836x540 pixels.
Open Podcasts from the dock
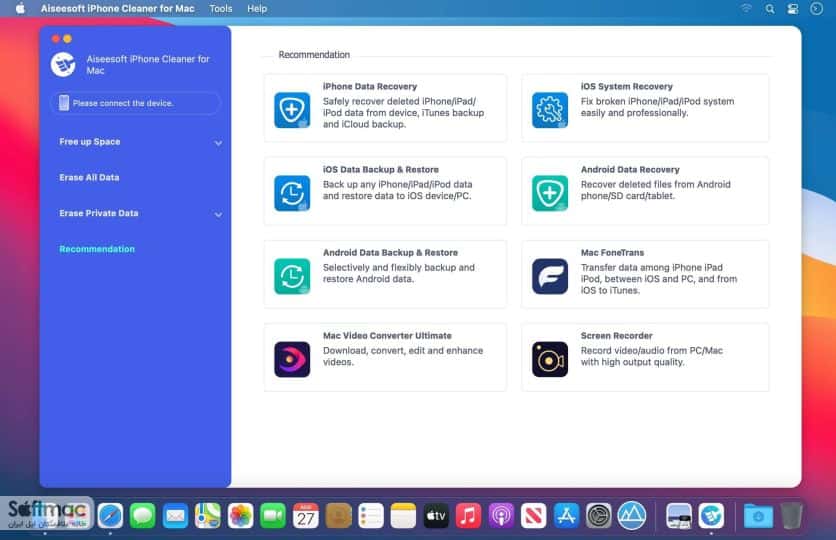point(501,515)
